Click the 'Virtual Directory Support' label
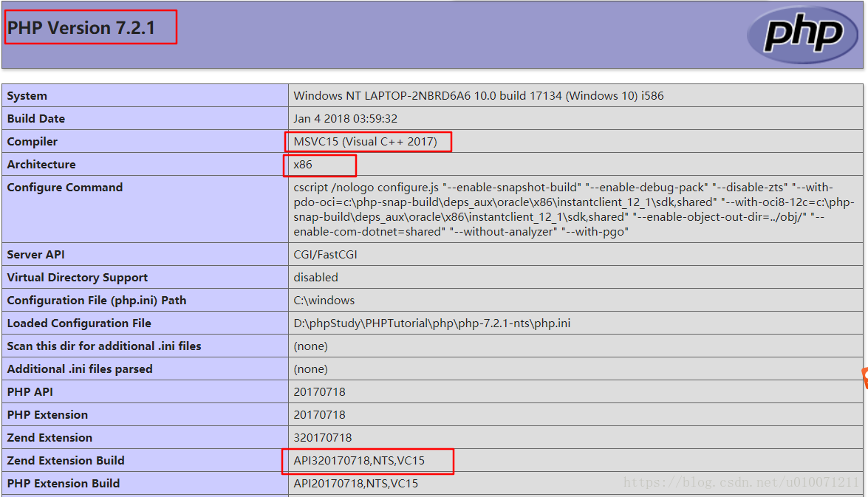The height and width of the screenshot is (497, 868). coord(78,277)
